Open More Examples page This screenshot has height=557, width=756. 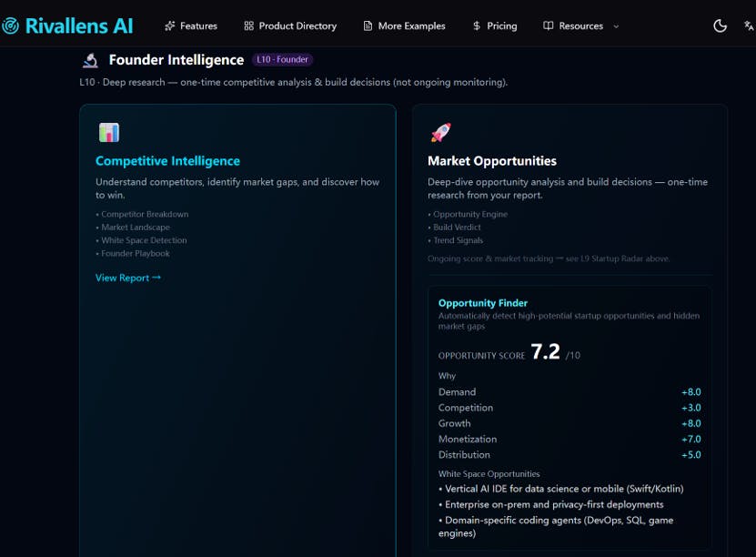coord(404,26)
